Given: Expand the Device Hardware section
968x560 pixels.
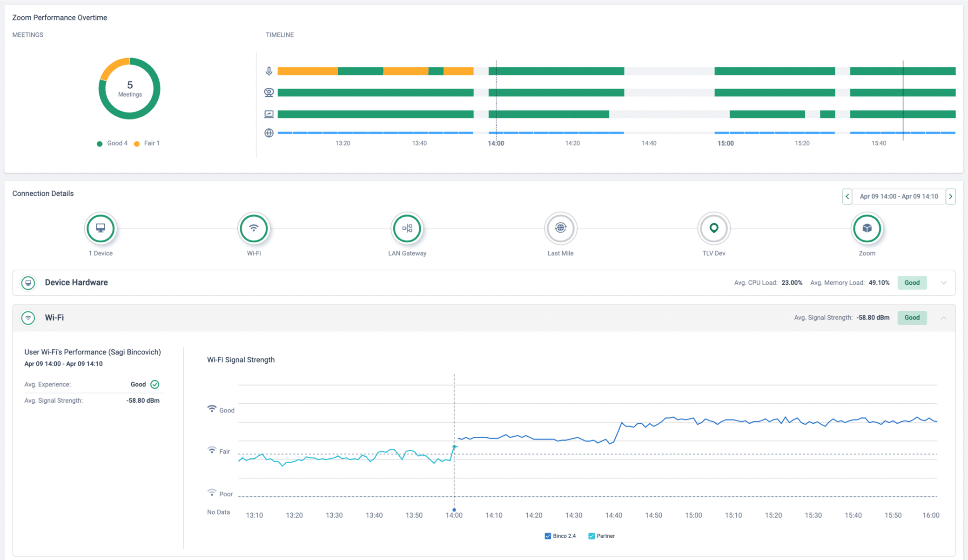Looking at the screenshot, I should tap(943, 283).
